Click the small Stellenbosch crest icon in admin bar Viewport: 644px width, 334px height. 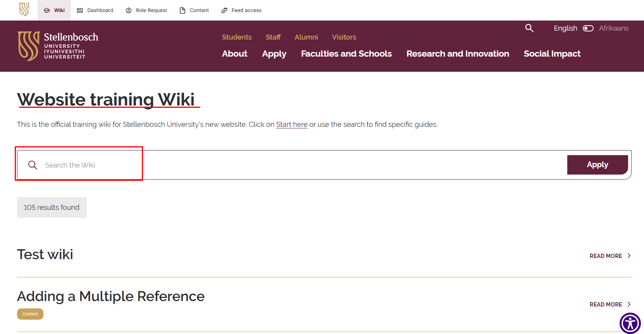24,10
